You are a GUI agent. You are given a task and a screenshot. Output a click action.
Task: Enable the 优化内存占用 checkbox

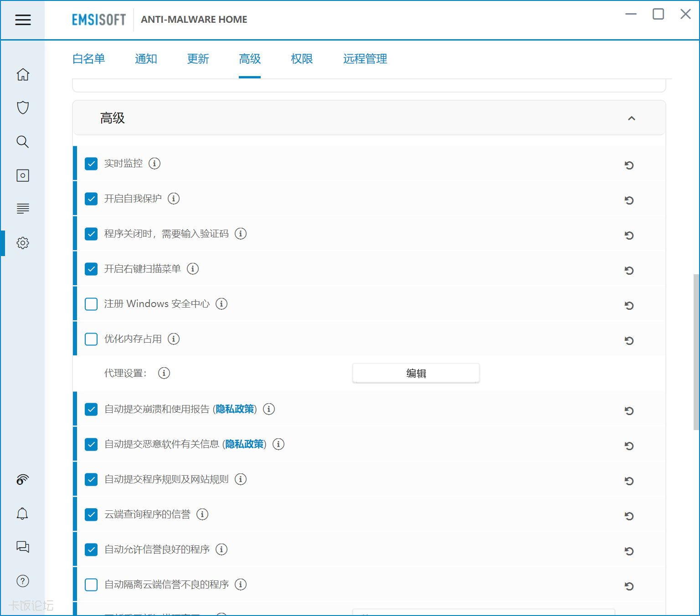coord(91,339)
